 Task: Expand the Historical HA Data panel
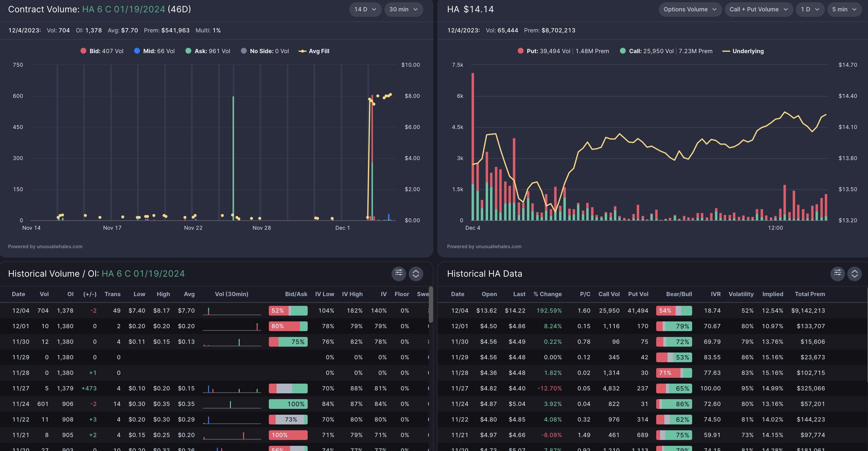[x=854, y=273]
